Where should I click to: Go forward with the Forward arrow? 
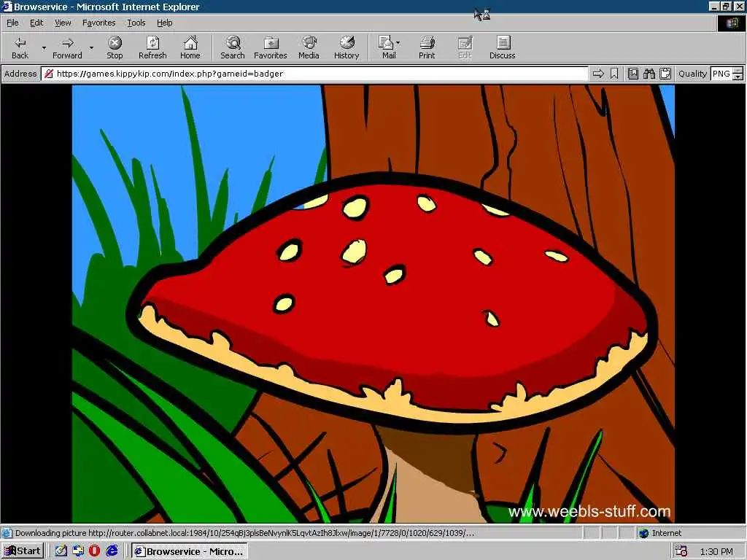point(67,47)
